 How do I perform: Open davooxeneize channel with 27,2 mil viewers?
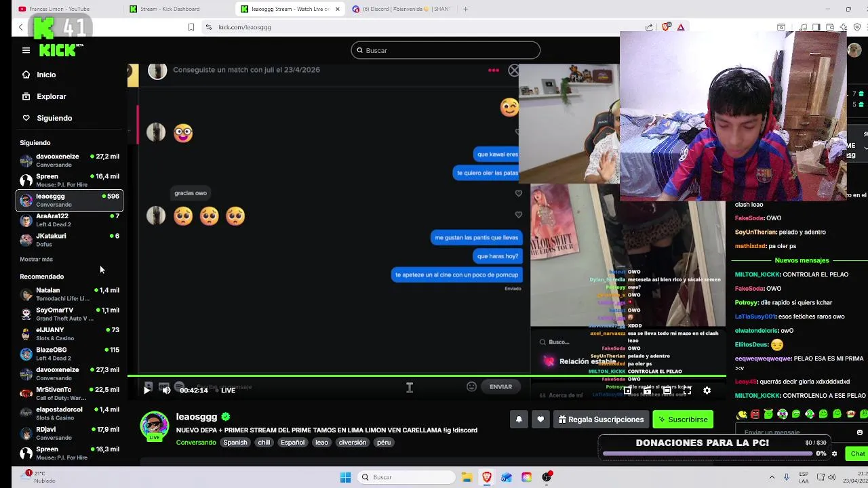69,160
